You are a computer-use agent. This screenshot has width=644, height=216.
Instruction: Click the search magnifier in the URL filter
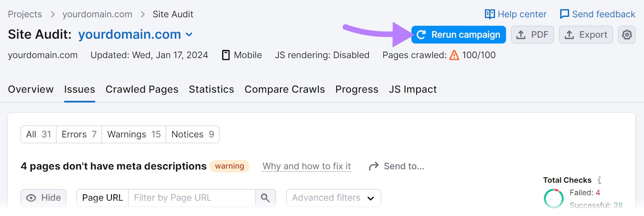pyautogui.click(x=265, y=198)
